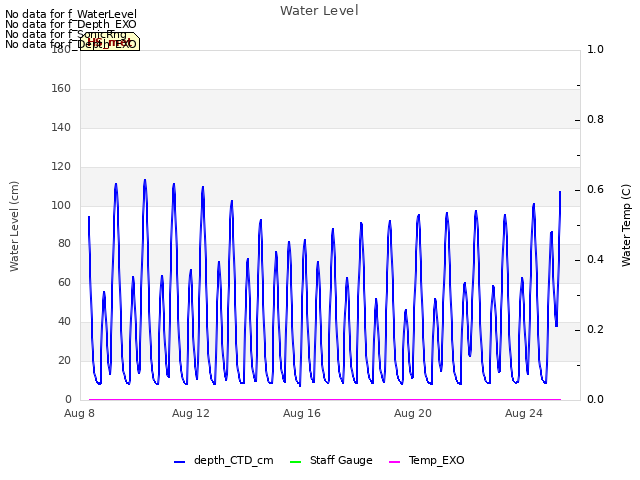
Task: Click the 'Aug 12' x-axis tick label
Action: [x=191, y=413]
